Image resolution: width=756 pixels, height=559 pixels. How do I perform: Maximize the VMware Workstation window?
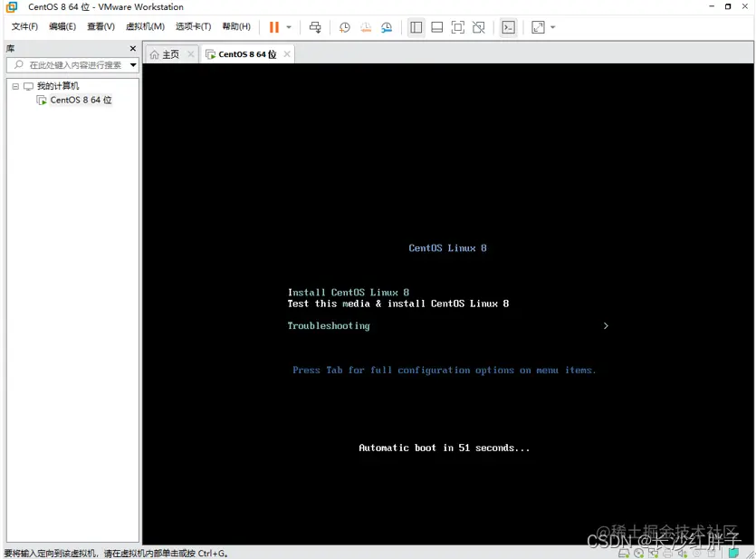click(x=728, y=6)
